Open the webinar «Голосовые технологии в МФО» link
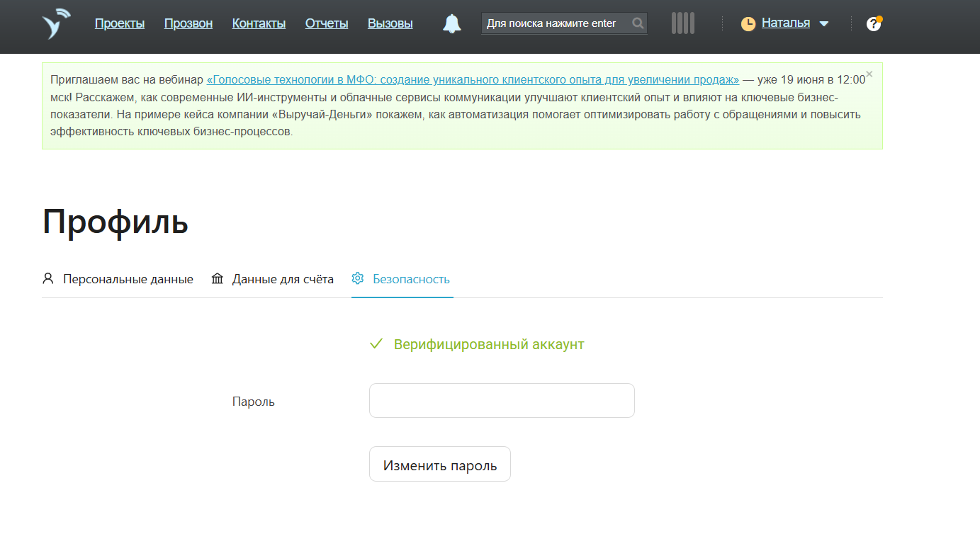 tap(472, 79)
